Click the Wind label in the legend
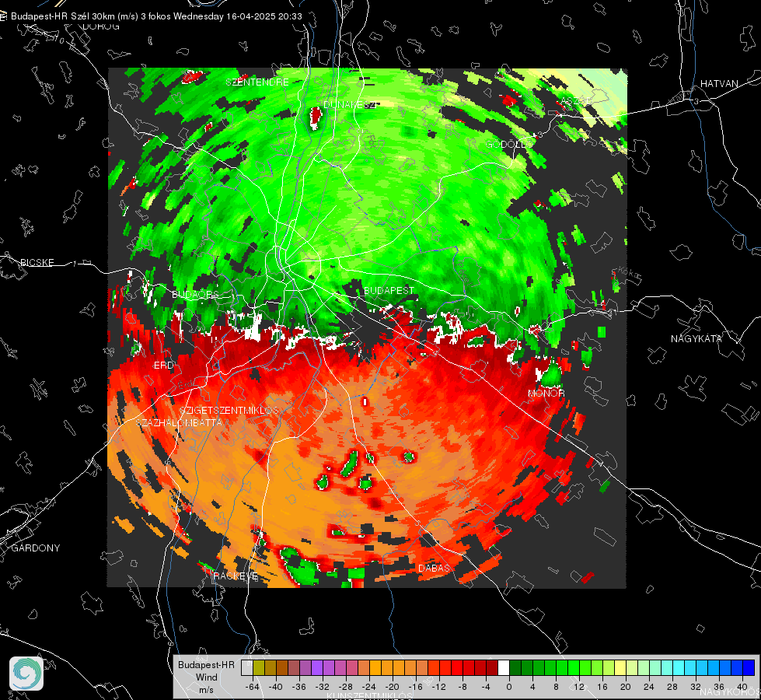Image resolution: width=761 pixels, height=700 pixels. 206,677
